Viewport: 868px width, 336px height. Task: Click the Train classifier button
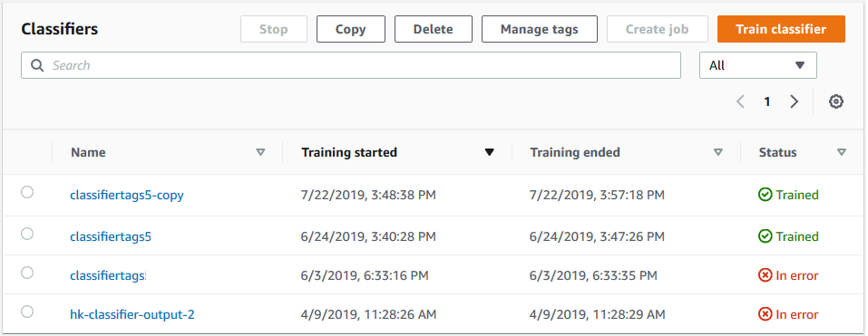click(x=781, y=29)
